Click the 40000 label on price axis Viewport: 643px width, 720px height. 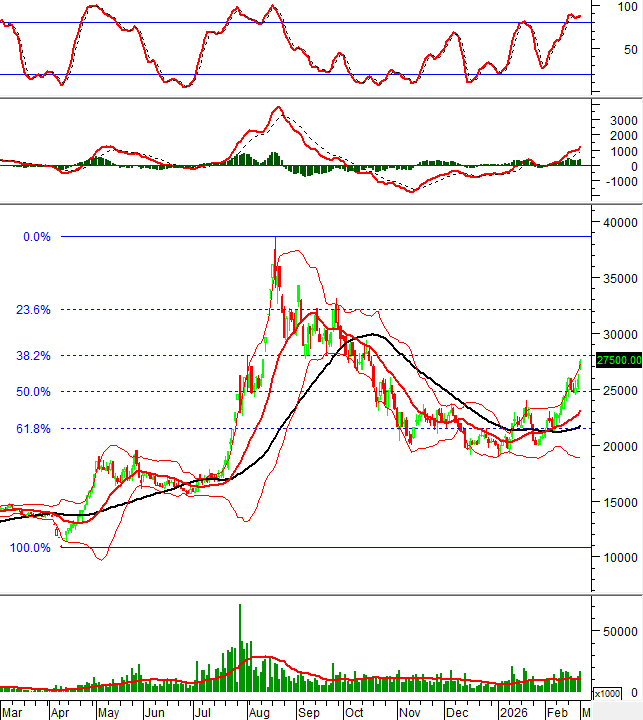(x=621, y=222)
